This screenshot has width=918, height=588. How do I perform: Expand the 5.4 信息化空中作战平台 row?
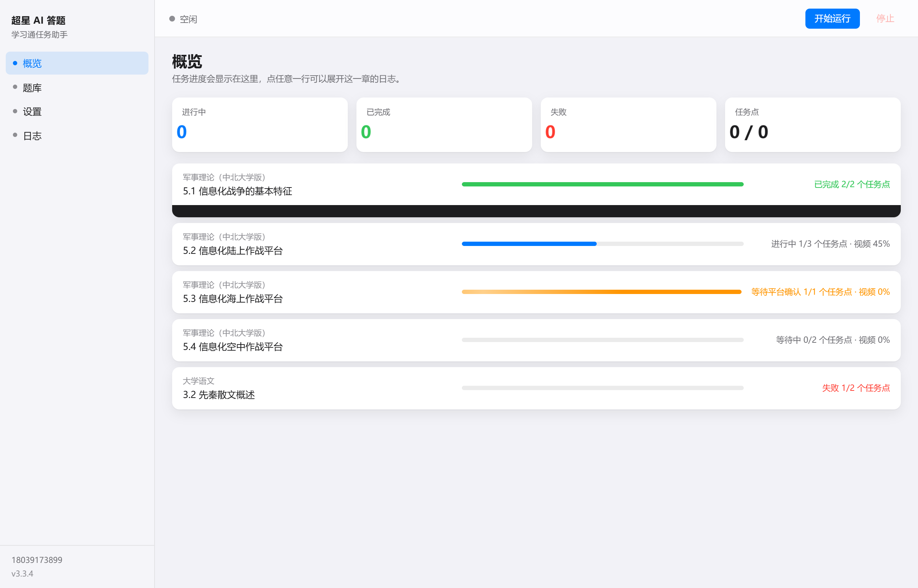[x=536, y=340]
